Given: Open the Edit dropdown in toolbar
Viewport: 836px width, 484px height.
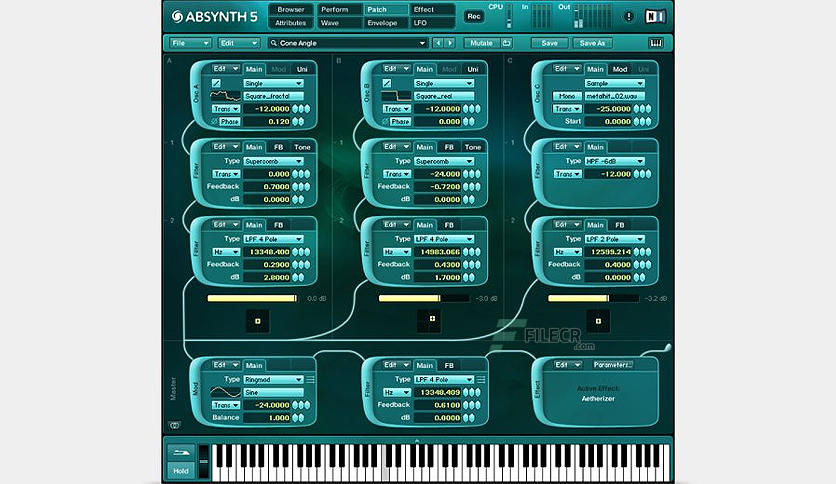Looking at the screenshot, I should [x=239, y=43].
